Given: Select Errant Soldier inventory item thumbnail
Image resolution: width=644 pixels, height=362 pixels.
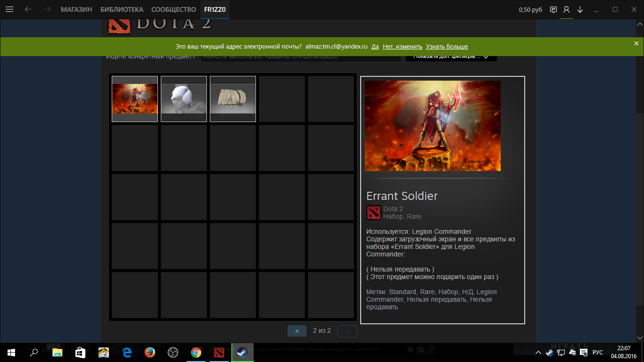Looking at the screenshot, I should point(135,99).
